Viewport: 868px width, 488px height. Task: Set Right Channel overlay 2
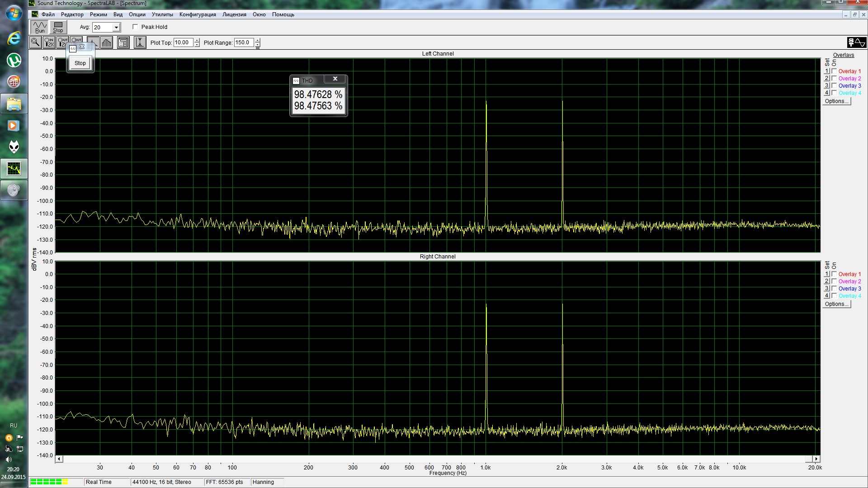(827, 281)
